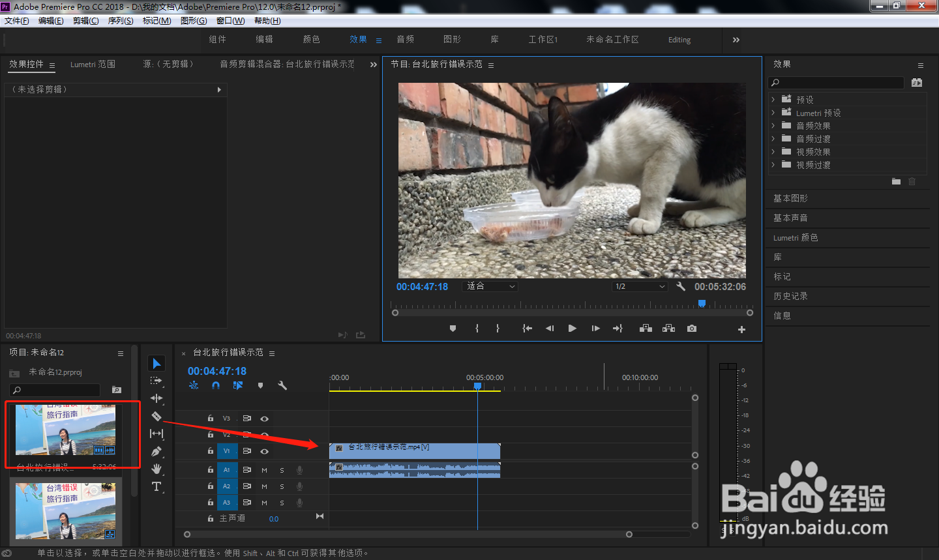The width and height of the screenshot is (939, 560).
Task: Toggle track lock on V3
Action: pyautogui.click(x=210, y=419)
